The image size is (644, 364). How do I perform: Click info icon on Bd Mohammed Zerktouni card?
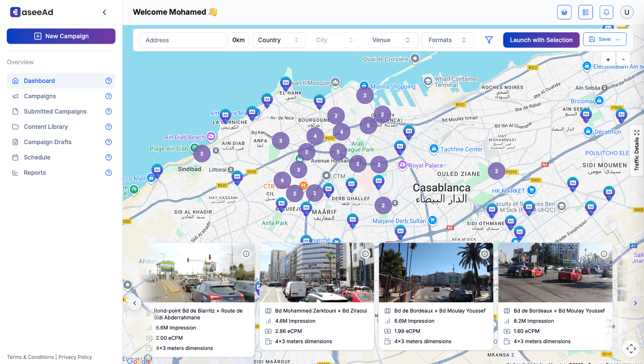(x=365, y=254)
